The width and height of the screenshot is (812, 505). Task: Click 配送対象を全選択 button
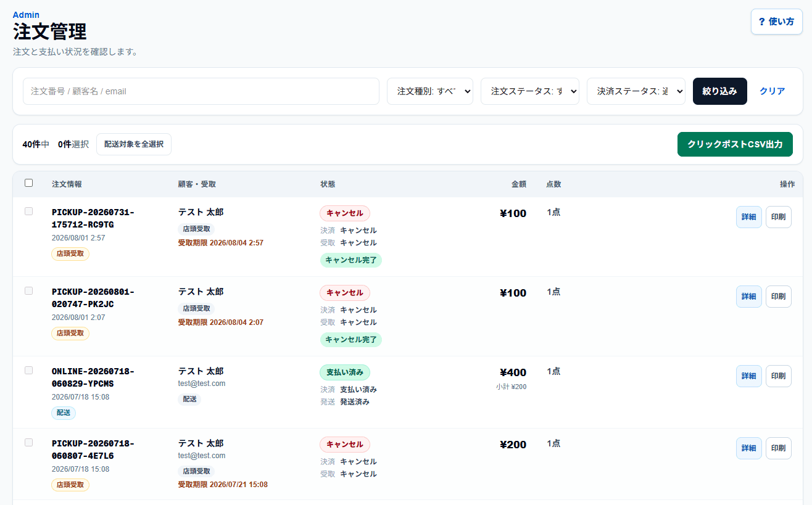point(134,144)
